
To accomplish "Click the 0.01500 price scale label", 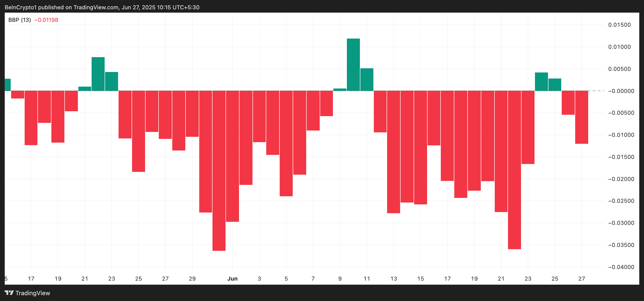I will pos(619,25).
